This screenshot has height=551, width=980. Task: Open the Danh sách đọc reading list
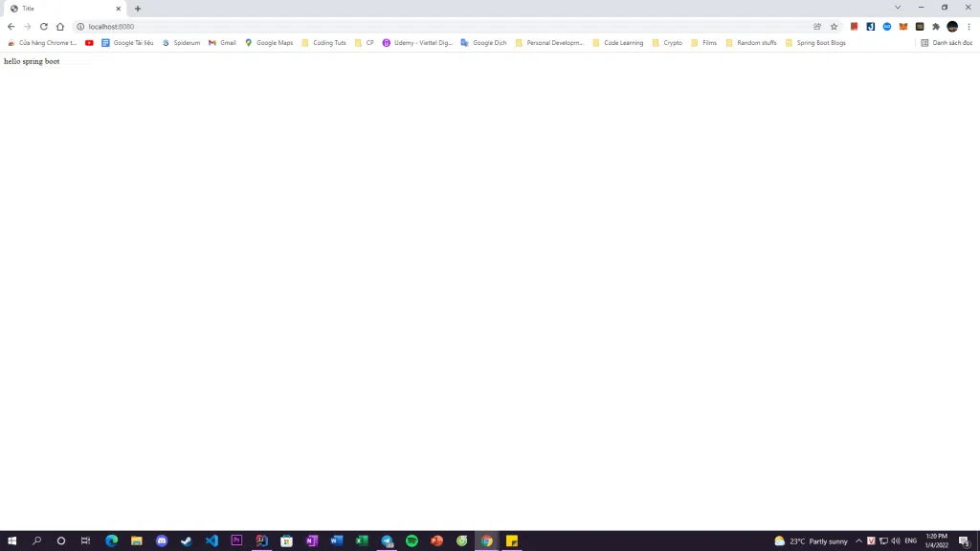click(947, 42)
